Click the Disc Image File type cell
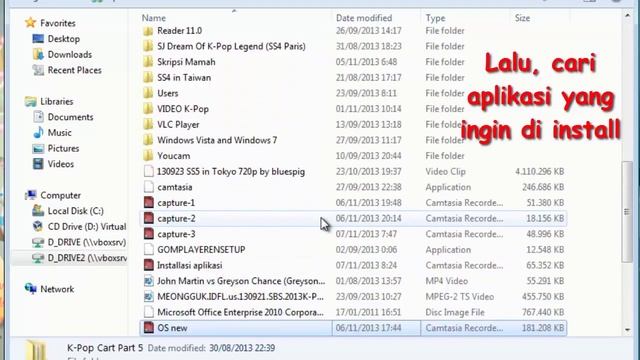This screenshot has height=360, width=640. point(455,312)
